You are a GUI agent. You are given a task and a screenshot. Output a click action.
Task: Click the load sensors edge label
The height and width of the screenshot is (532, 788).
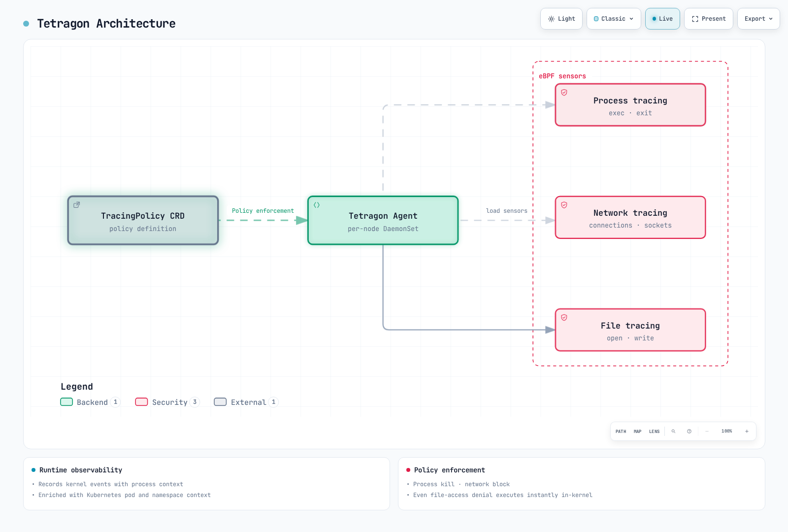507,211
